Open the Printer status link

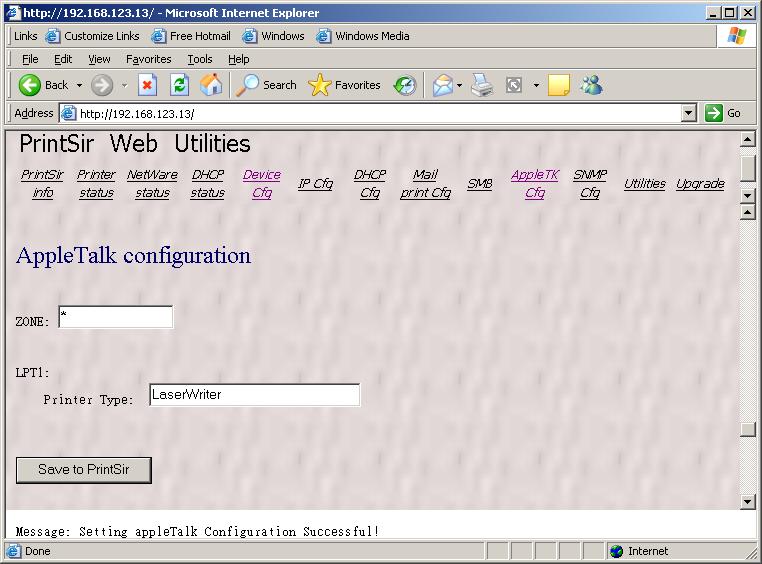coord(96,184)
